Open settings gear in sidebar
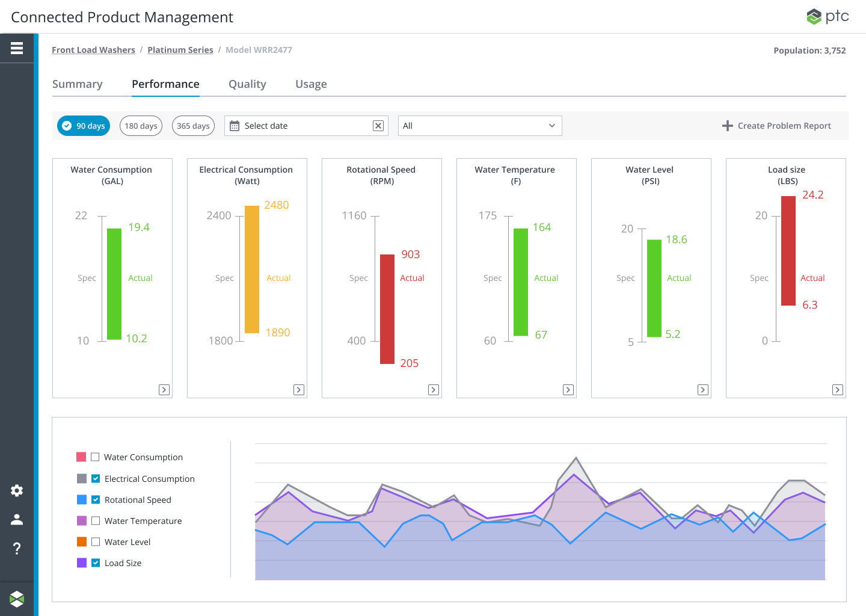This screenshot has height=616, width=866. click(17, 490)
